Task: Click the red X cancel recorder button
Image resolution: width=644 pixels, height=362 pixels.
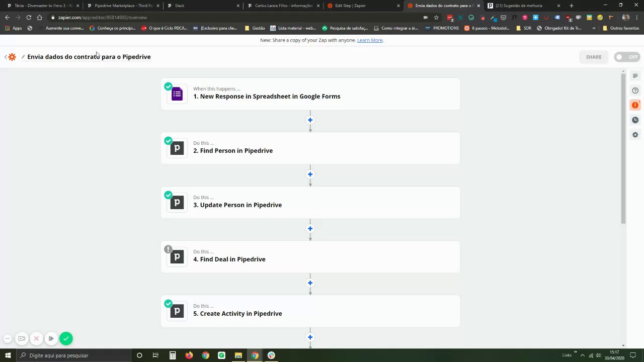Action: coord(36,338)
